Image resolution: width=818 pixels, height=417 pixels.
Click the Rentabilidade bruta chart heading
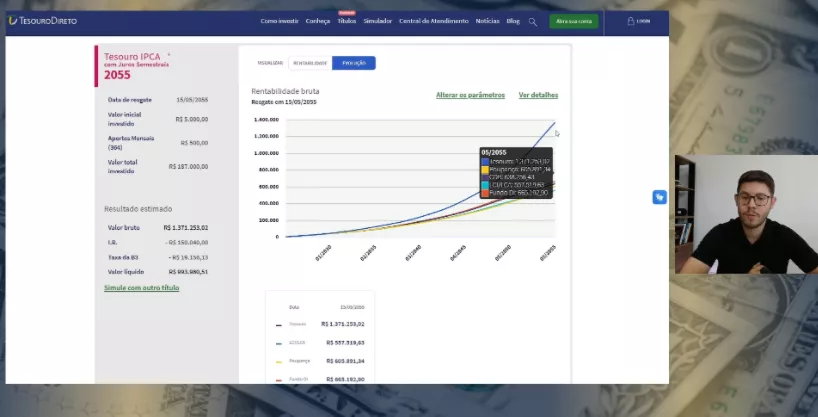click(x=285, y=91)
